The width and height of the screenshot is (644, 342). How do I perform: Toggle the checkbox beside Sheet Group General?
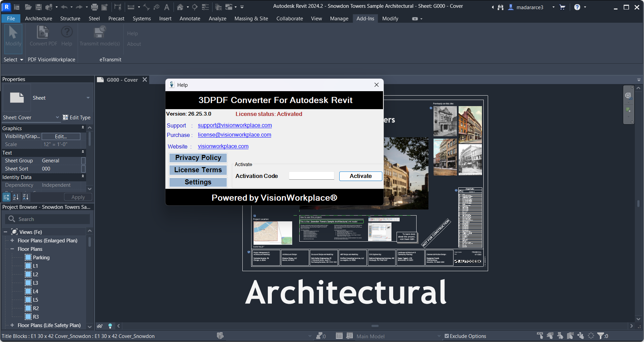[x=83, y=161]
